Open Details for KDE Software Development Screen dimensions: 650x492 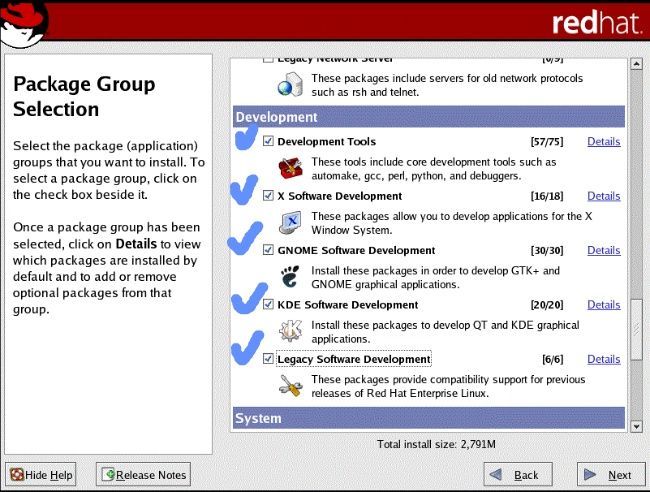tap(604, 305)
